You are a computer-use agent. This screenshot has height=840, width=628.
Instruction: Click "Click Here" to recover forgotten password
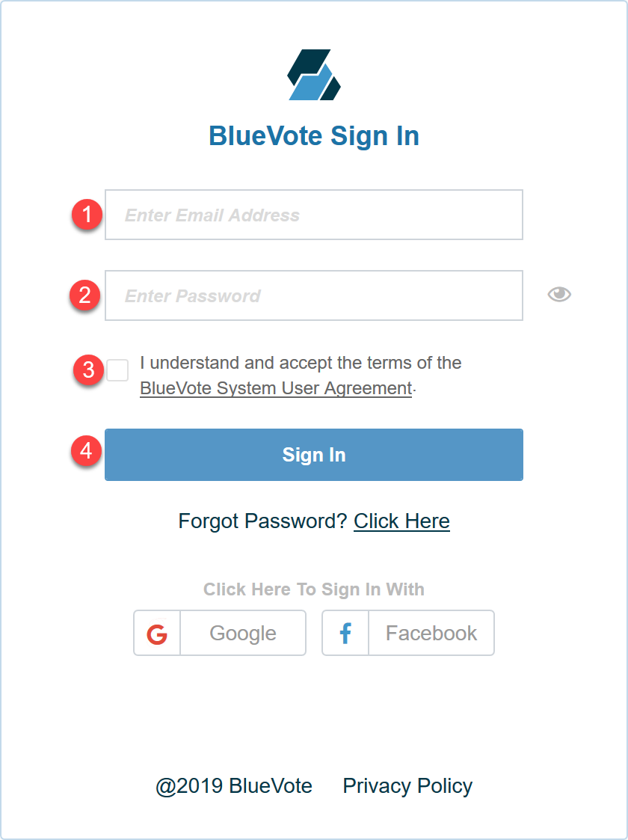pyautogui.click(x=401, y=521)
